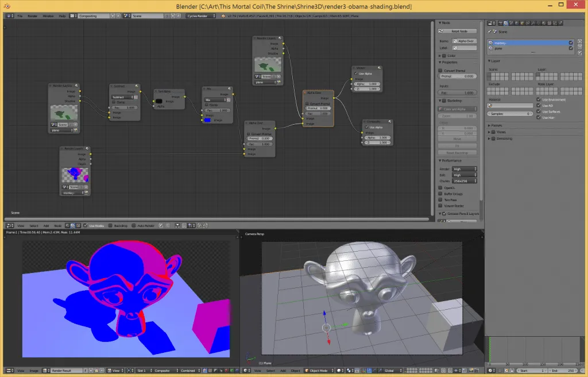Viewport: 588px width, 377px height.
Task: Click the Material properties tab icon
Action: click(x=544, y=24)
